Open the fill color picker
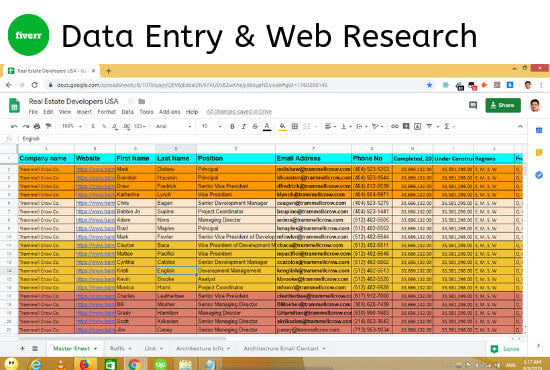Screen dimensions: 550x370 coord(282,127)
